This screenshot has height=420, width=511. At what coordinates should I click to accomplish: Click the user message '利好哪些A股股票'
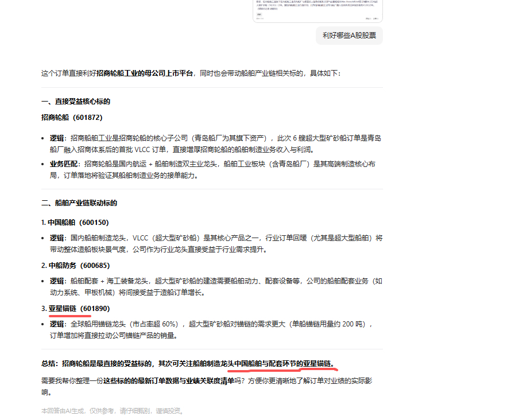[349, 36]
